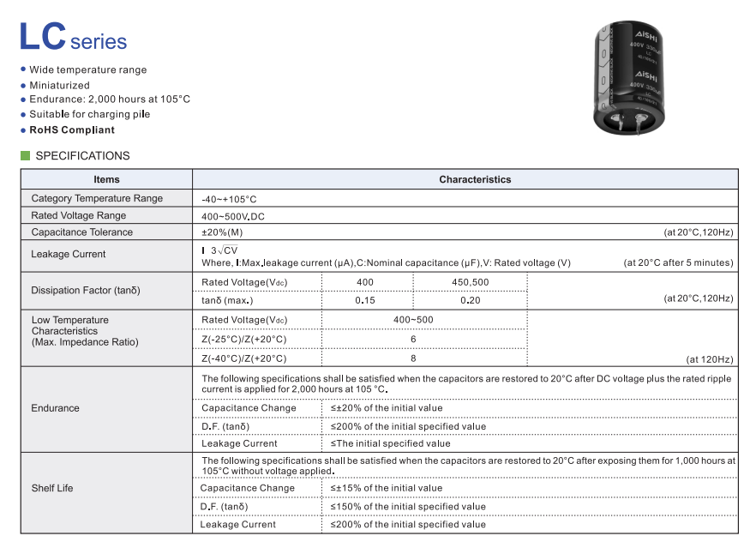Click the Characteristics column header

point(474,179)
